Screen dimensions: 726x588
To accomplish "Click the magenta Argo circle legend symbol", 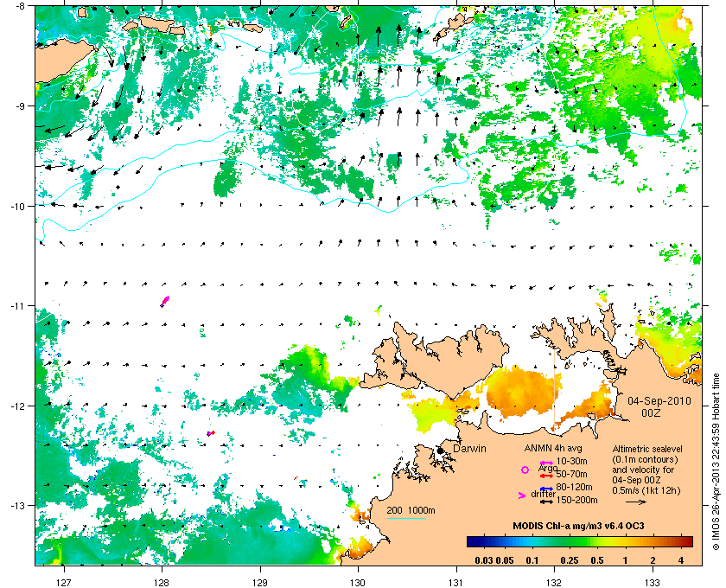I will [525, 470].
